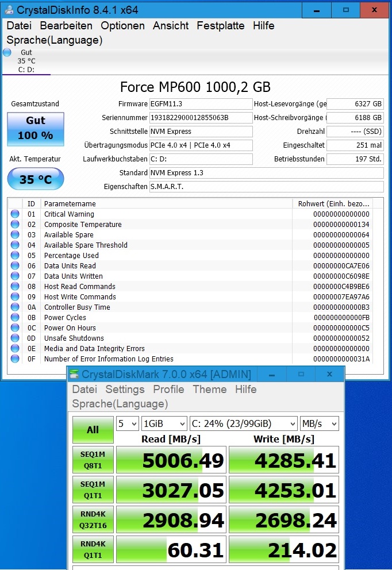Click the Force MP600 1000,2 GB drive title
392x570 pixels.
(195, 87)
